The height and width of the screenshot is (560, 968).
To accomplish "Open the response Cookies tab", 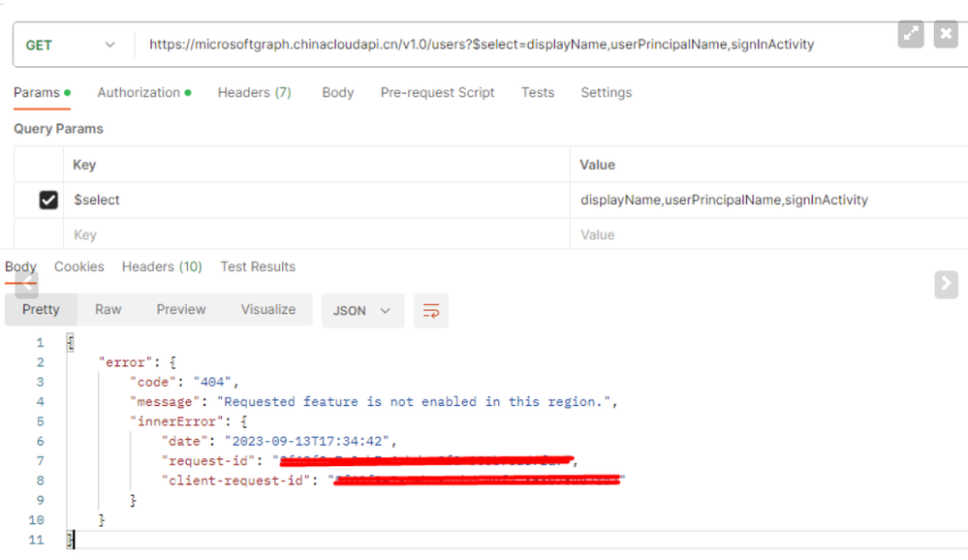I will (x=79, y=266).
